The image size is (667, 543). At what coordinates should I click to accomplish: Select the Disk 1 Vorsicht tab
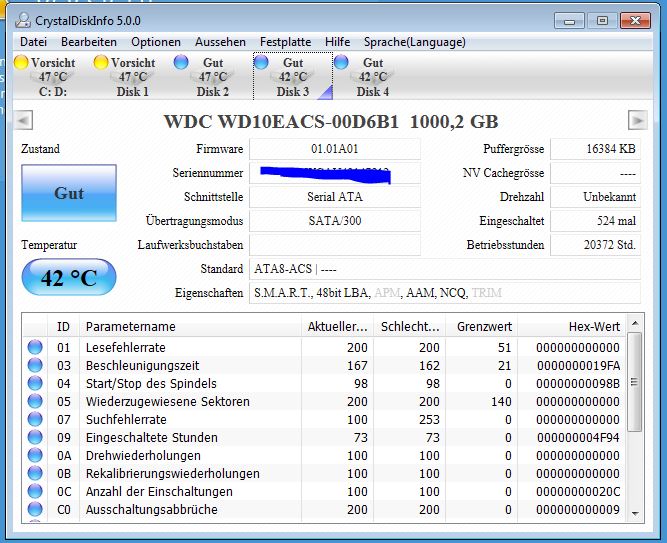tap(133, 77)
